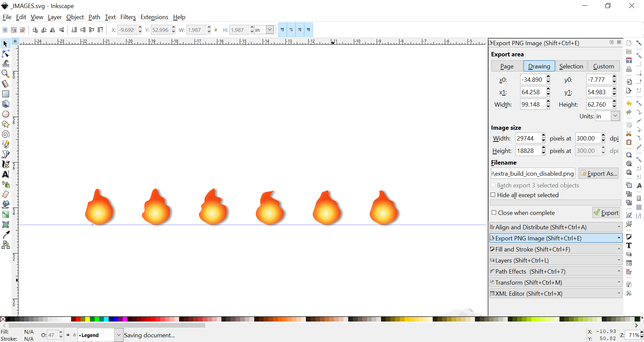Select the Calligraphy tool
This screenshot has height=342, width=644.
(6, 164)
